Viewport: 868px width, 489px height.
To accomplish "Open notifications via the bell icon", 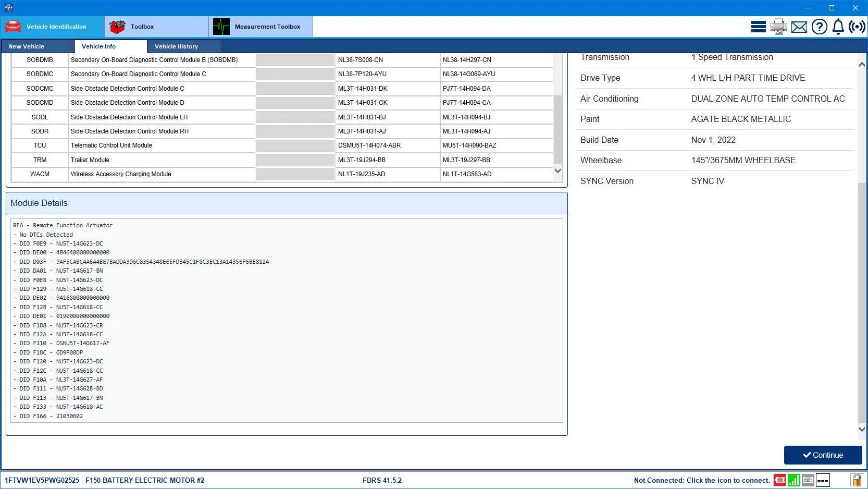I will 838,27.
